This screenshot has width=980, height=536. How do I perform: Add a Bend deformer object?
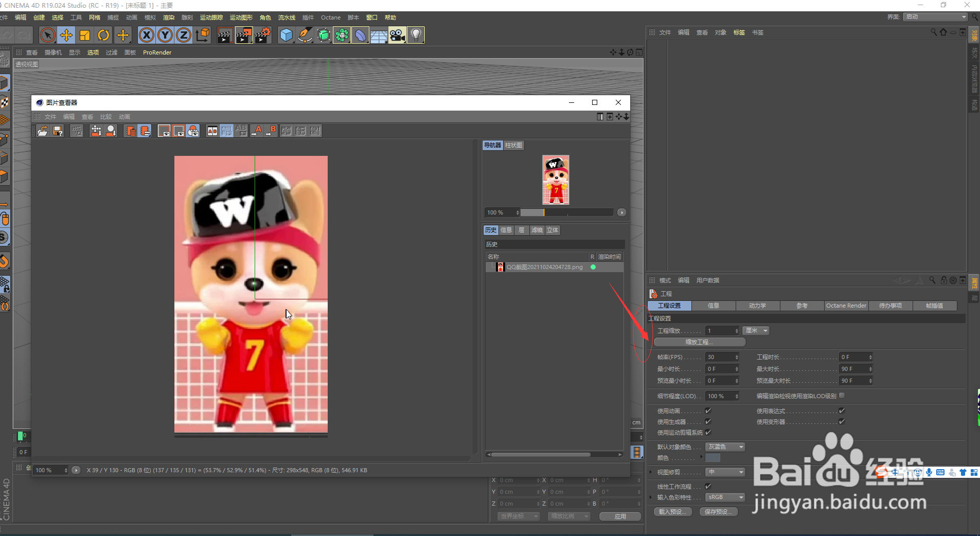point(360,35)
